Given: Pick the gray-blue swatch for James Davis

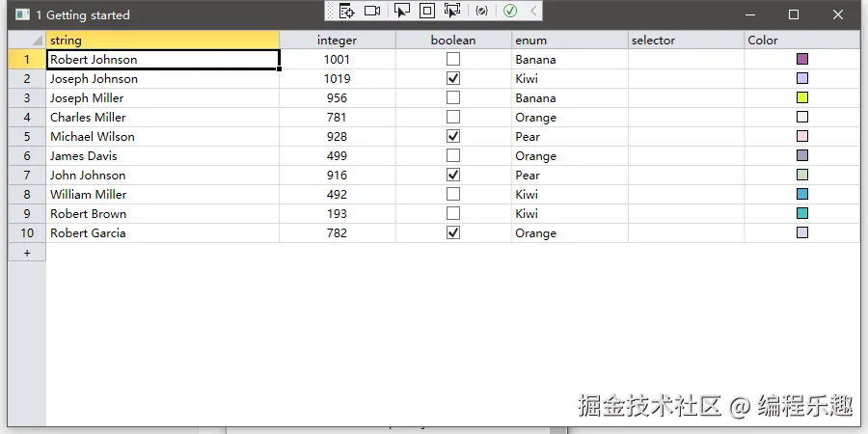Looking at the screenshot, I should point(802,155).
